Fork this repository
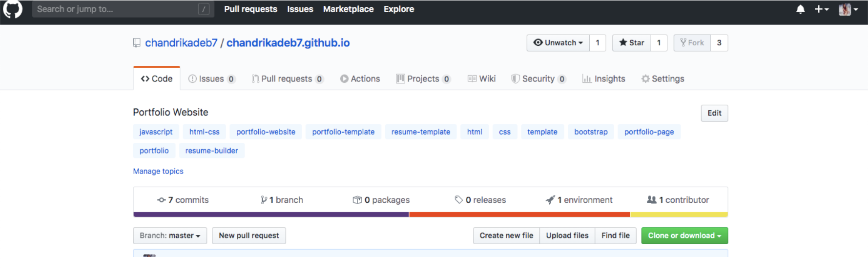This screenshot has width=868, height=272. [x=692, y=43]
